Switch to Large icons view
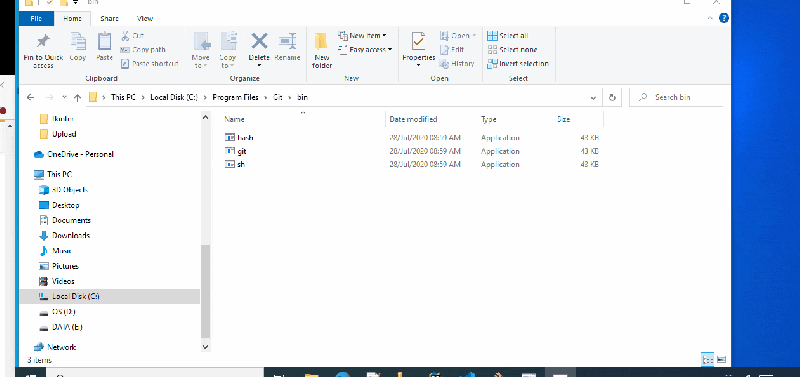Image resolution: width=800 pixels, height=377 pixels. 721,360
